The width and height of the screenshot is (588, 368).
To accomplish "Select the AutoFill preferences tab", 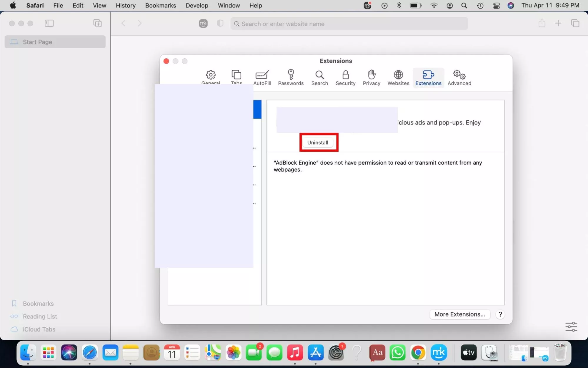I will click(262, 78).
